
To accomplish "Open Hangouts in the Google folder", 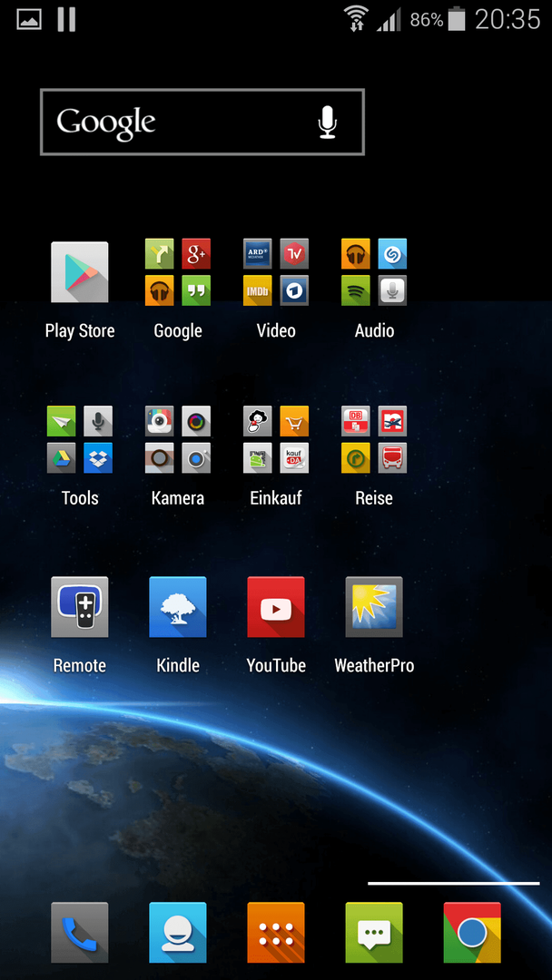I will [x=196, y=290].
